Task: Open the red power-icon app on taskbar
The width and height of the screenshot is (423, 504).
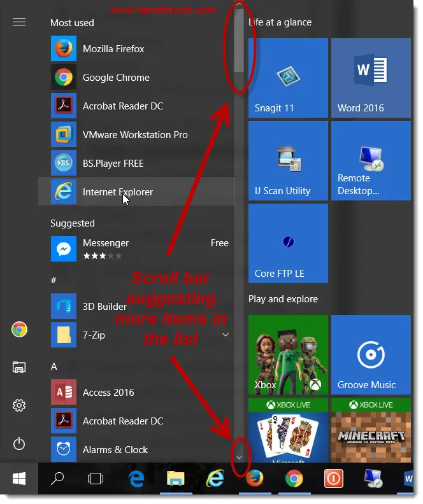Action: (x=334, y=479)
